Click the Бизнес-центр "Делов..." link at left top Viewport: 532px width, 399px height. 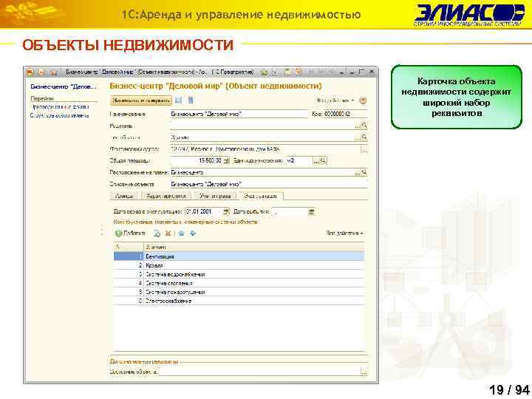[x=64, y=86]
